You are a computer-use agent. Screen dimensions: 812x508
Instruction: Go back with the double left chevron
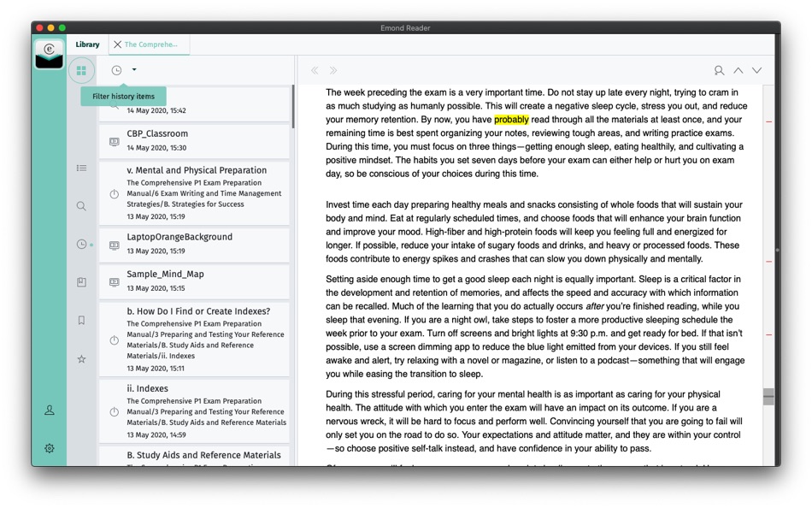[x=315, y=70]
